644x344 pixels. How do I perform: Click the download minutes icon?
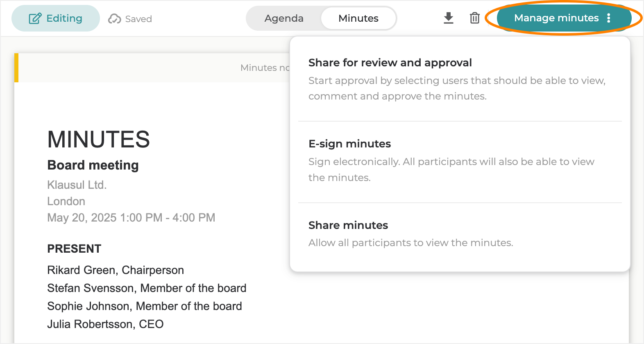[x=449, y=18]
